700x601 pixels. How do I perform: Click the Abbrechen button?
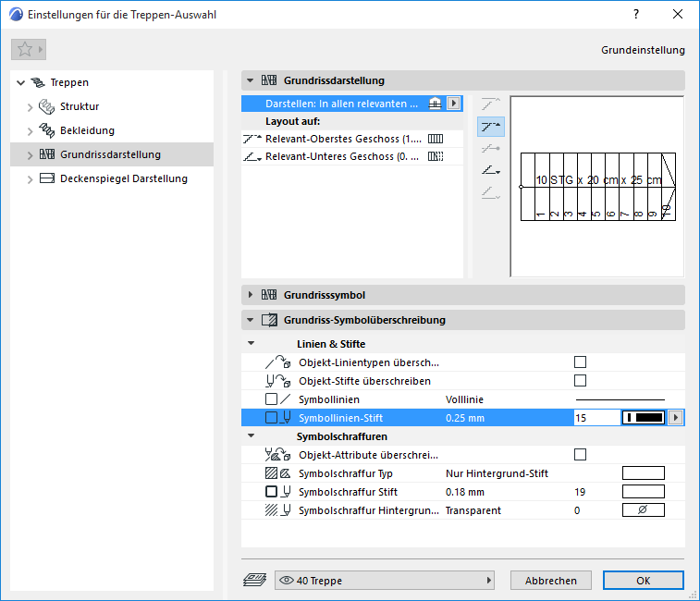coord(551,581)
